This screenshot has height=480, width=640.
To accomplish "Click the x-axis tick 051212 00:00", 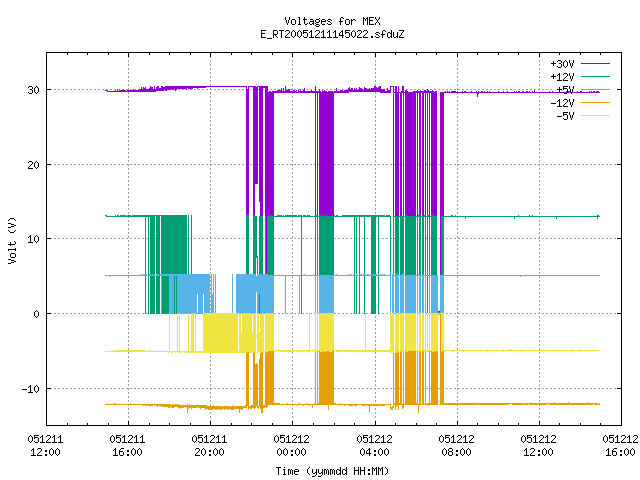I will [x=291, y=446].
